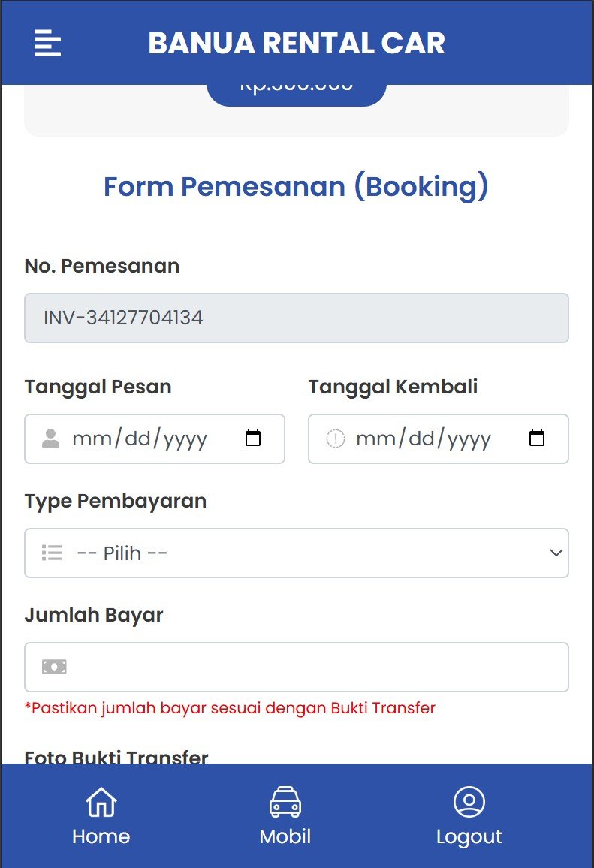Click the Logout user icon
Viewport: 594px width, 868px height.
[x=469, y=802]
